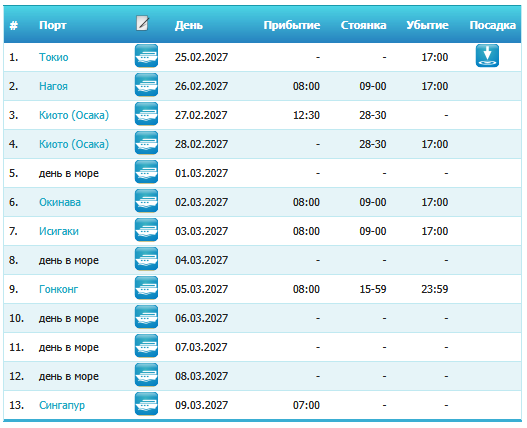The width and height of the screenshot is (527, 428).
Task: Open Киото (Осака) link in row 3
Action: tap(74, 115)
